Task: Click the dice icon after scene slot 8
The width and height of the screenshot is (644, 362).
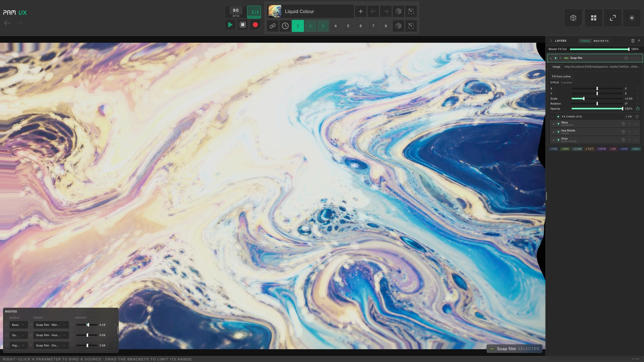Action: point(398,26)
